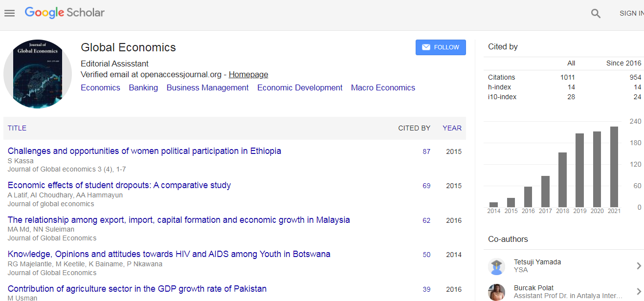
Task: View the 62 citations for Malaysia article
Action: tap(426, 220)
